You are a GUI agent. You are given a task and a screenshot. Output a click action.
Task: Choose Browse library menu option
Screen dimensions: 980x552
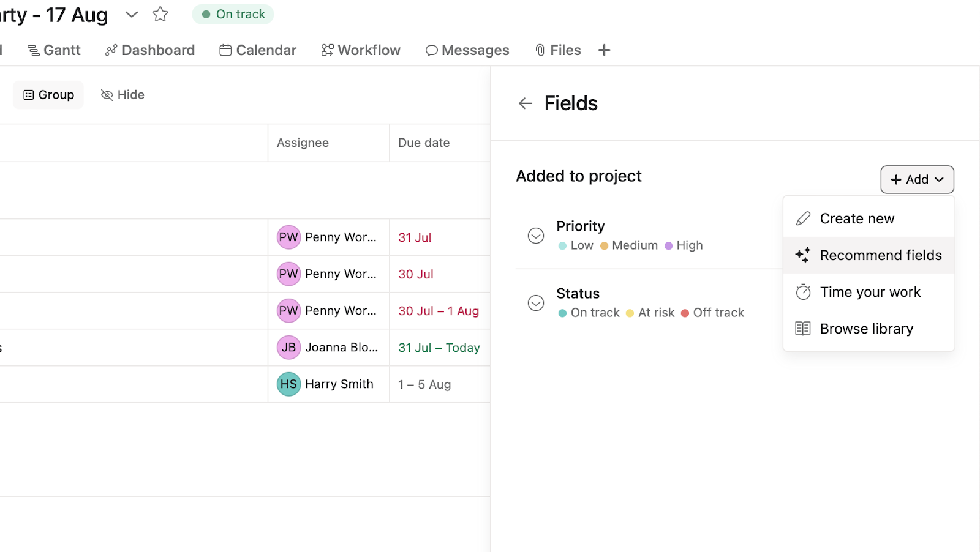click(869, 329)
